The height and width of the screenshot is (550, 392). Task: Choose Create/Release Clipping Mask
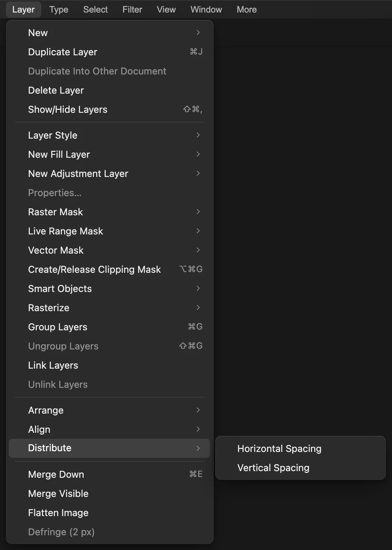point(109,269)
